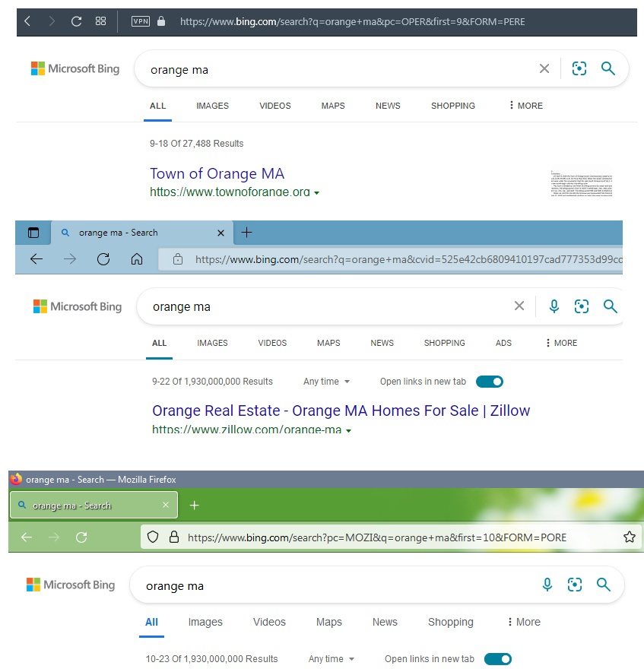The height and width of the screenshot is (672, 644).
Task: Open Opera's speed dial grid icon
Action: point(101,21)
